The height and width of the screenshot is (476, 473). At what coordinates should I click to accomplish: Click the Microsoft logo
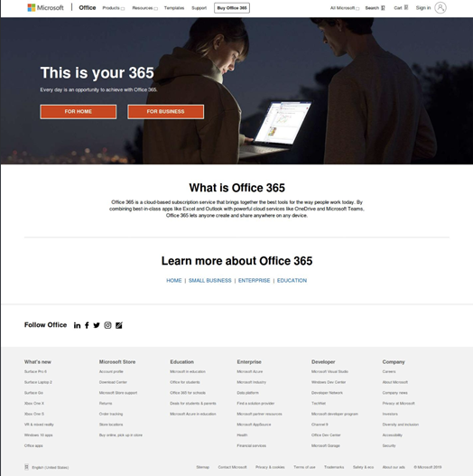coord(45,7)
